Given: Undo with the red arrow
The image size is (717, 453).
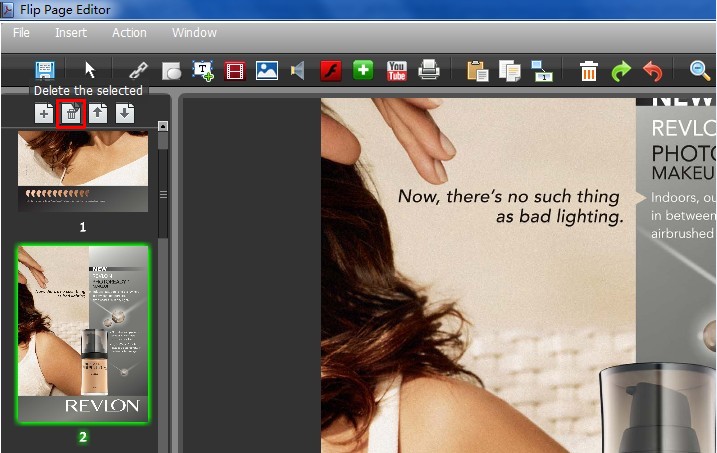Looking at the screenshot, I should [653, 71].
